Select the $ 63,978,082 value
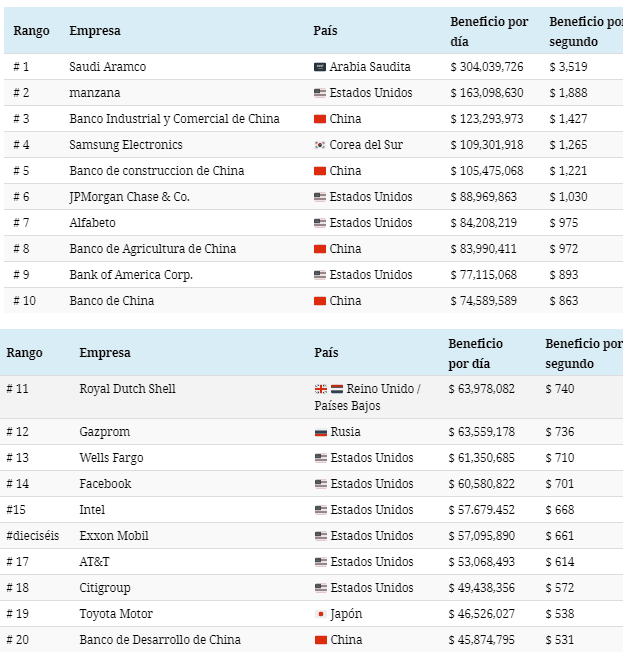623x660 pixels. pos(481,389)
